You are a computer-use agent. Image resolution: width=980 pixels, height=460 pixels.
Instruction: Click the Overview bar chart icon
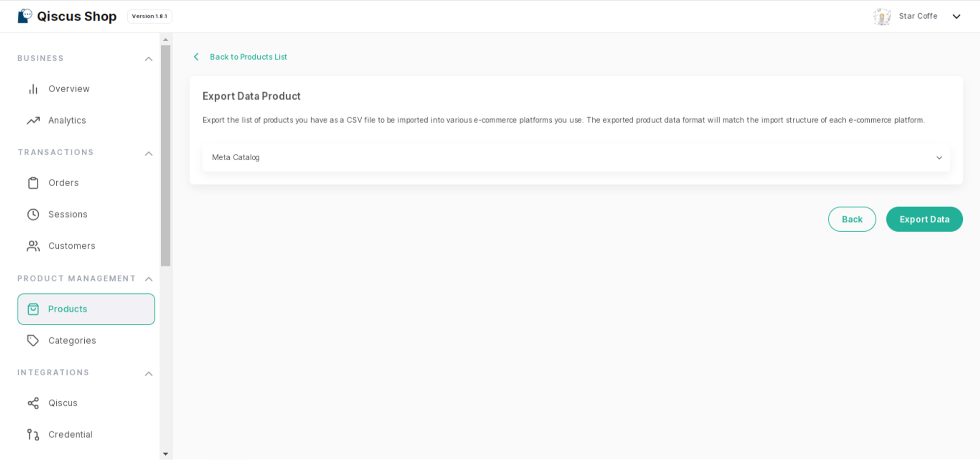click(33, 89)
